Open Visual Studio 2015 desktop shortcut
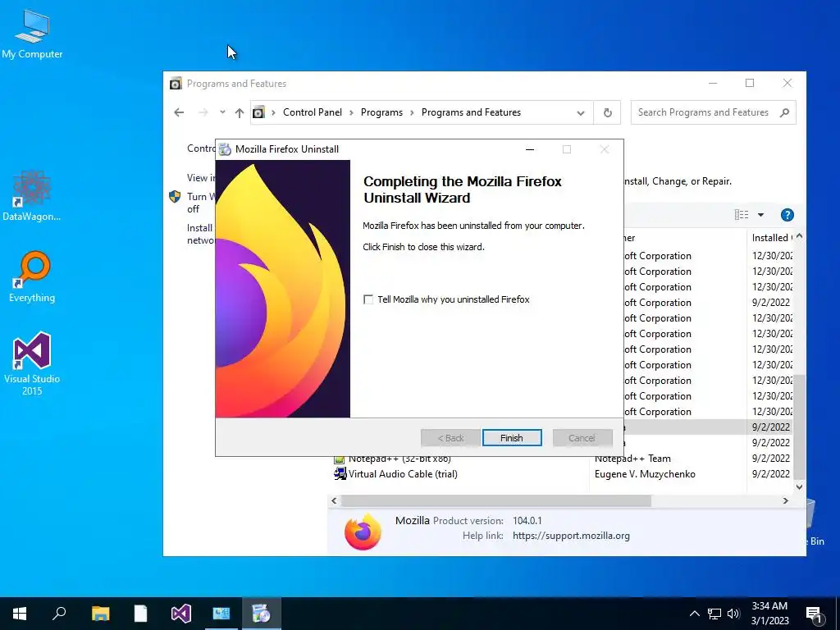 click(32, 363)
